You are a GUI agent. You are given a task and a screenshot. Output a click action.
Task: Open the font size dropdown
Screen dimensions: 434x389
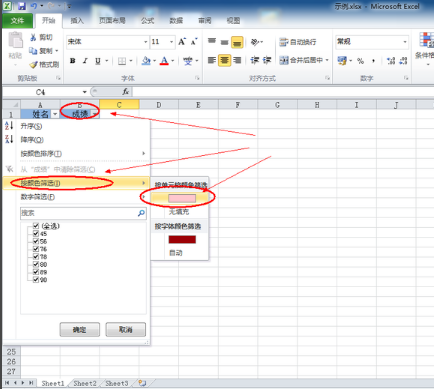coord(171,42)
